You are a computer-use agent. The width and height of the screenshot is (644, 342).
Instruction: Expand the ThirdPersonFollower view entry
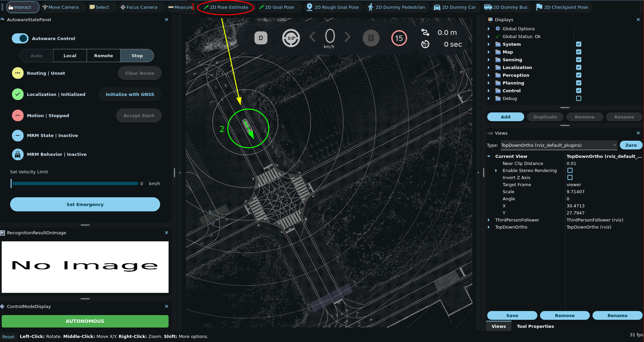point(489,220)
